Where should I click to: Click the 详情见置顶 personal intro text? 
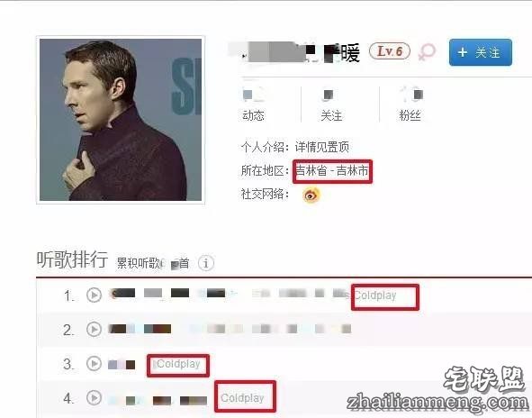322,147
